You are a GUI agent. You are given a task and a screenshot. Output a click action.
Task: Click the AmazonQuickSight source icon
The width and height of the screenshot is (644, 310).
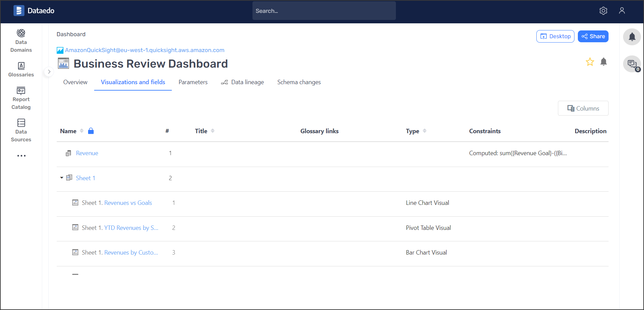[60, 50]
